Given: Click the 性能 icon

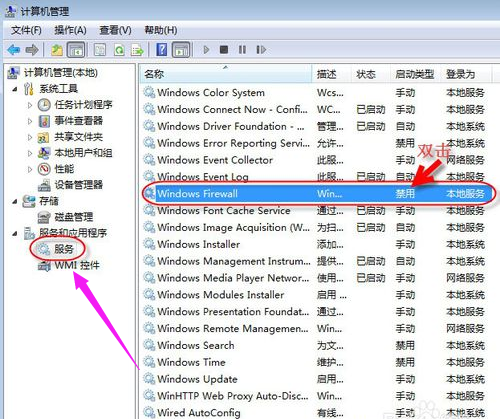Looking at the screenshot, I should [44, 169].
